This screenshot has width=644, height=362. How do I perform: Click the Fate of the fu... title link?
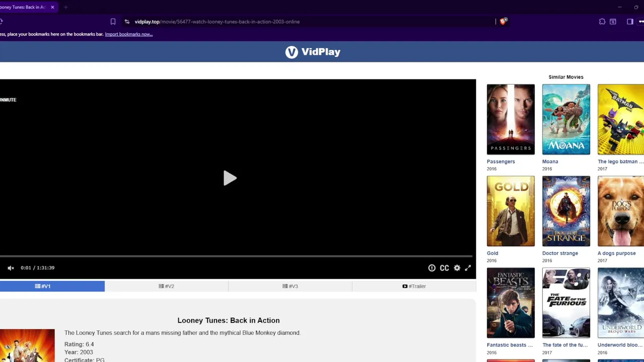[x=565, y=345]
